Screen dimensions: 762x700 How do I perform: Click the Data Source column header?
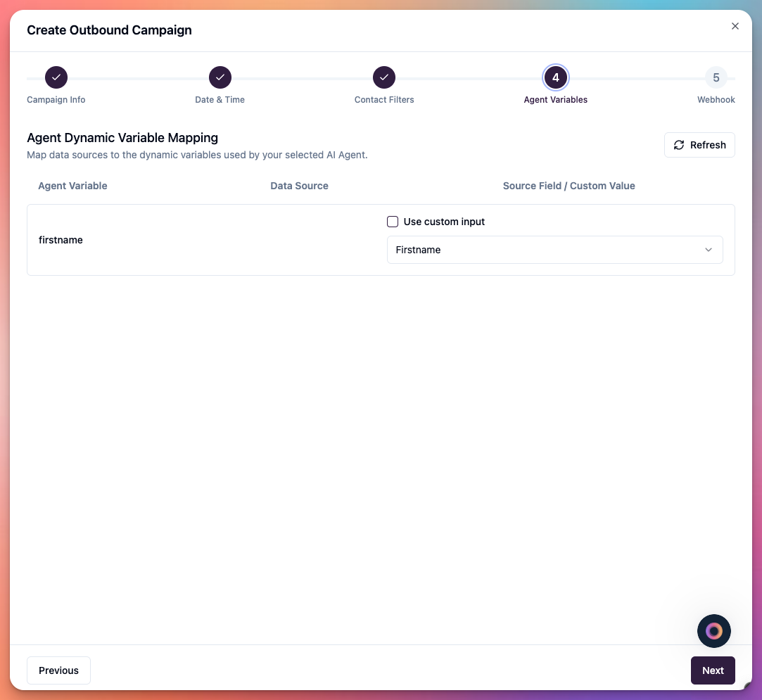click(x=299, y=186)
